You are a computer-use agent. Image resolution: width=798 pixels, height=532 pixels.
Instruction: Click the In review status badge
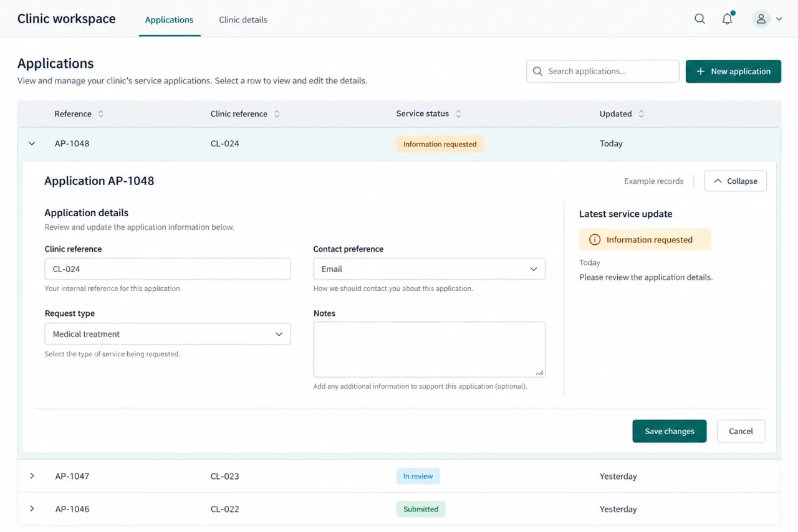click(418, 477)
